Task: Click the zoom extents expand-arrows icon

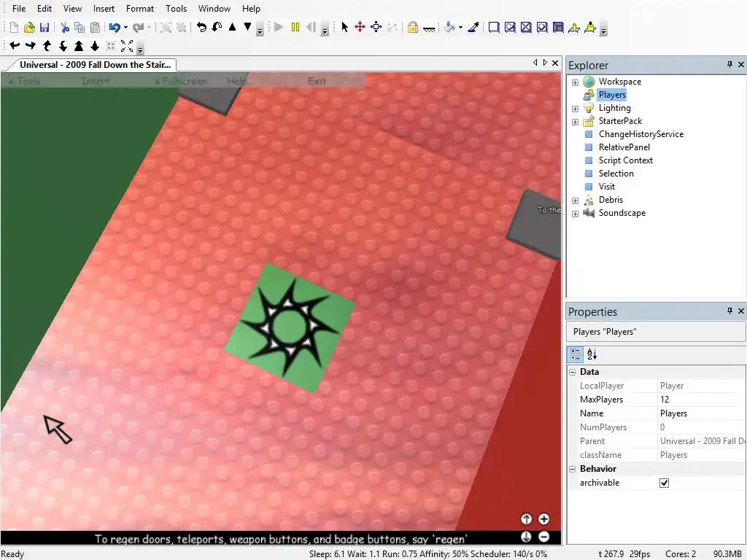Action: tap(127, 46)
